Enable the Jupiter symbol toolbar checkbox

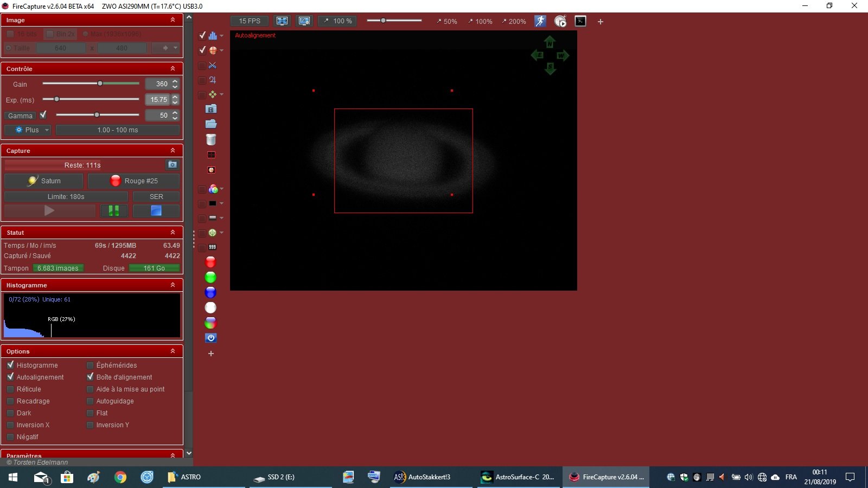(202, 80)
